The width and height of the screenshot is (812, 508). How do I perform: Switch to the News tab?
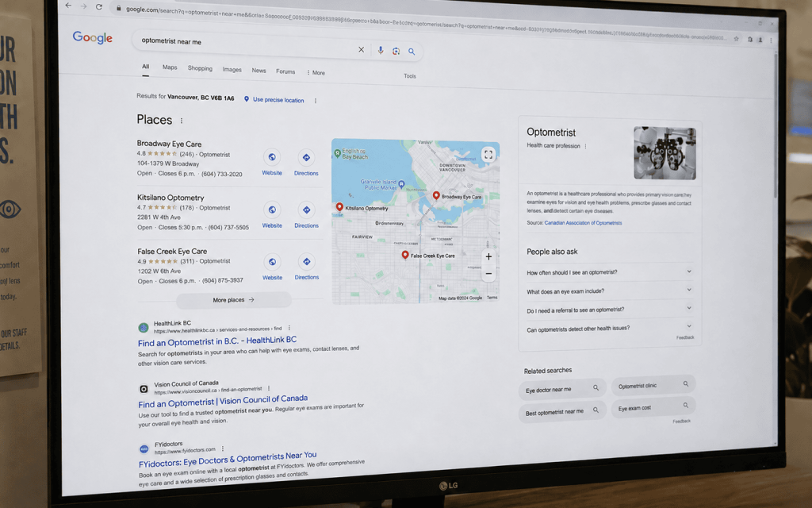point(259,71)
